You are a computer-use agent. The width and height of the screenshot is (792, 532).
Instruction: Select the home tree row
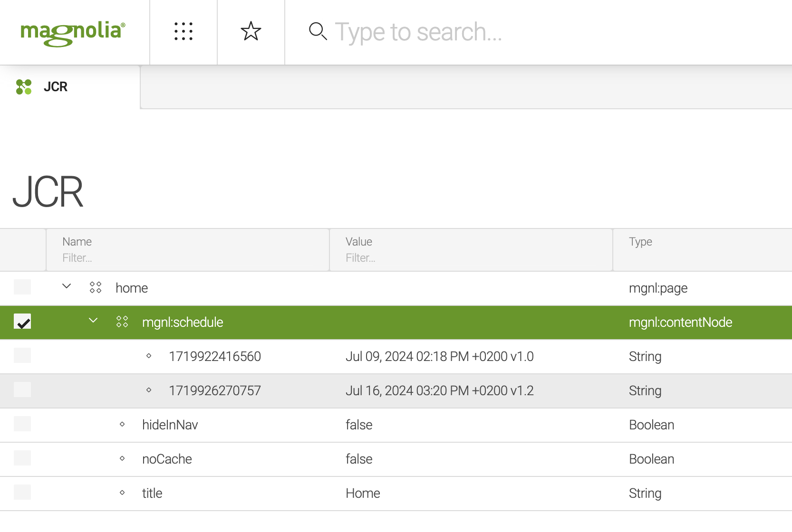(396, 288)
